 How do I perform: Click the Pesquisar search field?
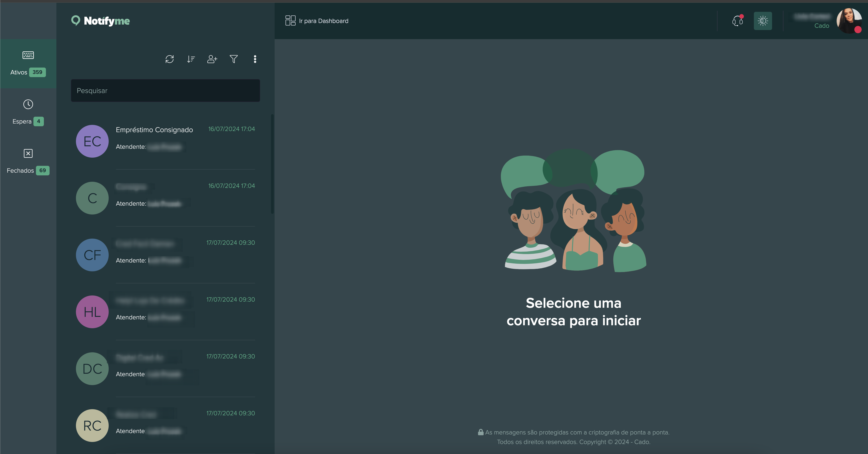[165, 91]
